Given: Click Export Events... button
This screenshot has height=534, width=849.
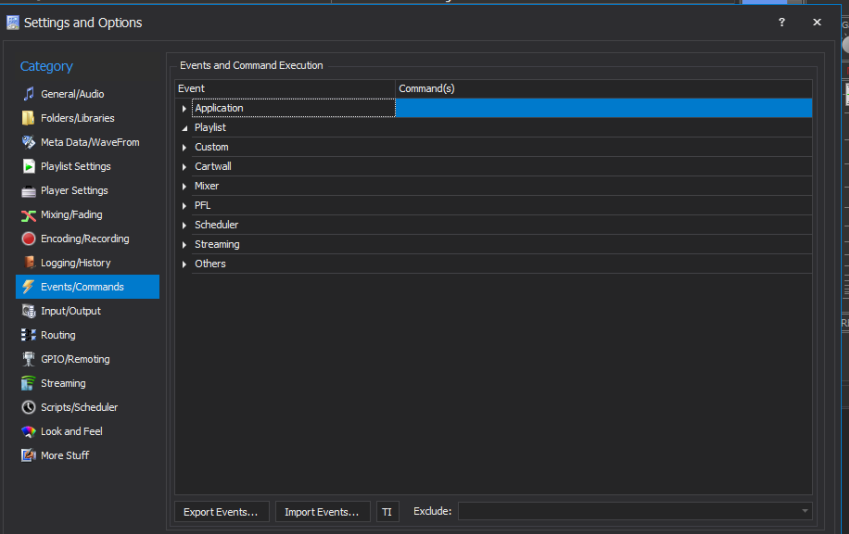Looking at the screenshot, I should (x=221, y=512).
